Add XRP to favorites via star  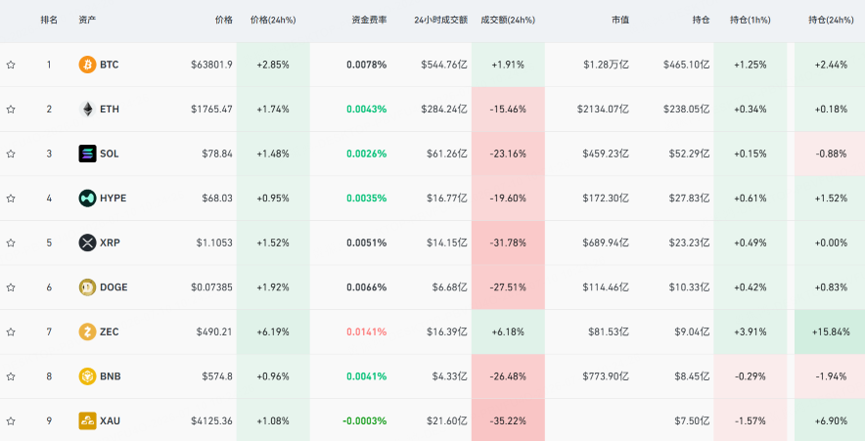coord(10,243)
